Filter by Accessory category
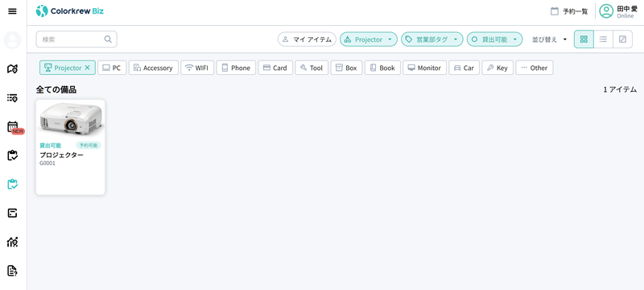This screenshot has height=290, width=644. click(154, 68)
